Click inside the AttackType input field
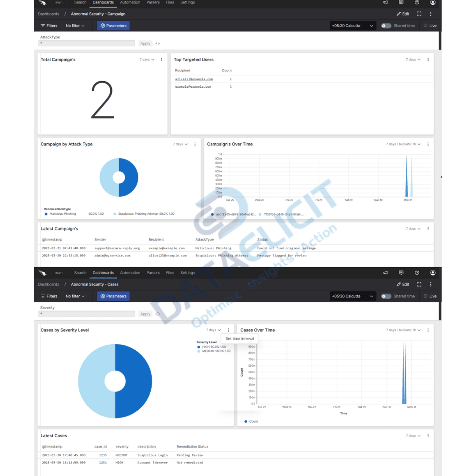Viewport: 476px width, 476px height. coord(87,43)
